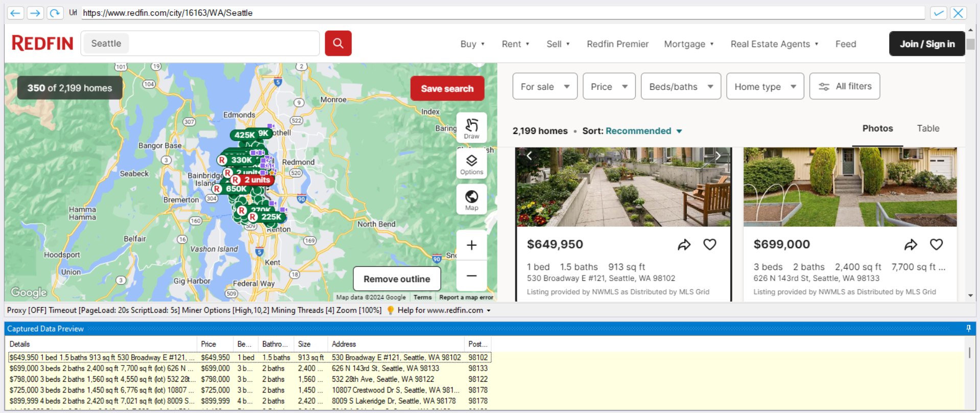Click the 330K map price marker
Screen dimensions: 980x413
click(x=237, y=160)
